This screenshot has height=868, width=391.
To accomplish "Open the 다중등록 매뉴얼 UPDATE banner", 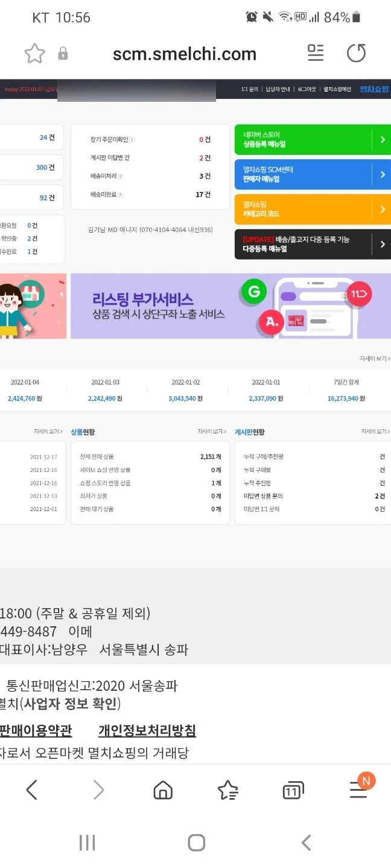I will coord(313,244).
